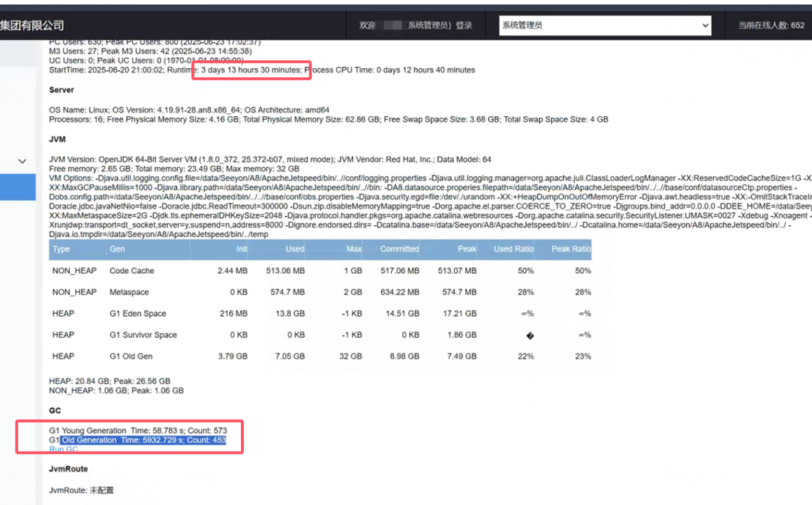The height and width of the screenshot is (505, 812).
Task: Click the Used Ratio column header
Action: pyautogui.click(x=513, y=249)
